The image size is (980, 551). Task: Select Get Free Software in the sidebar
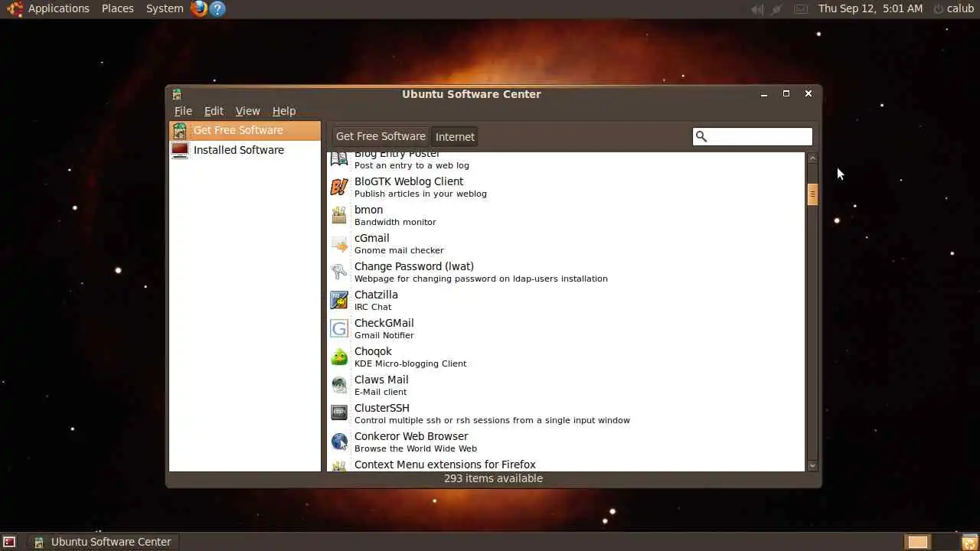click(245, 130)
